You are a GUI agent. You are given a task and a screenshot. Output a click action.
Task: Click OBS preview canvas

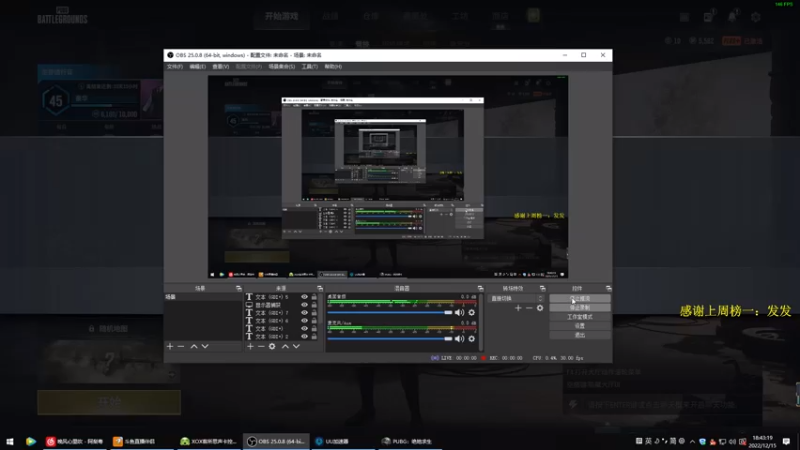coord(388,177)
